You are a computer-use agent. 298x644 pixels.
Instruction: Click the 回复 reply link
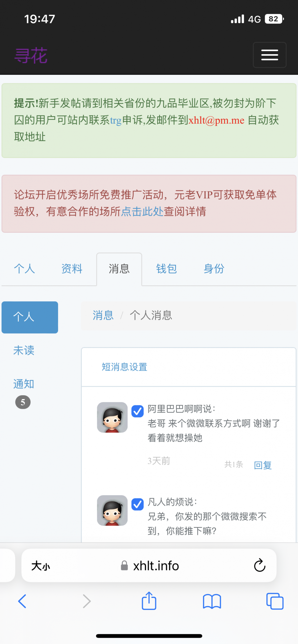263,465
